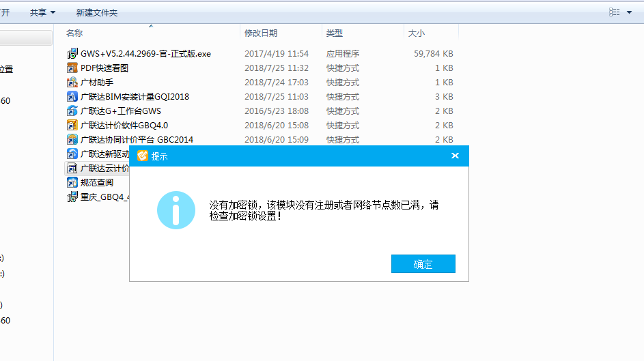Click the 广联达计价软件GBQ4.0 icon
644x361 pixels.
coord(72,125)
